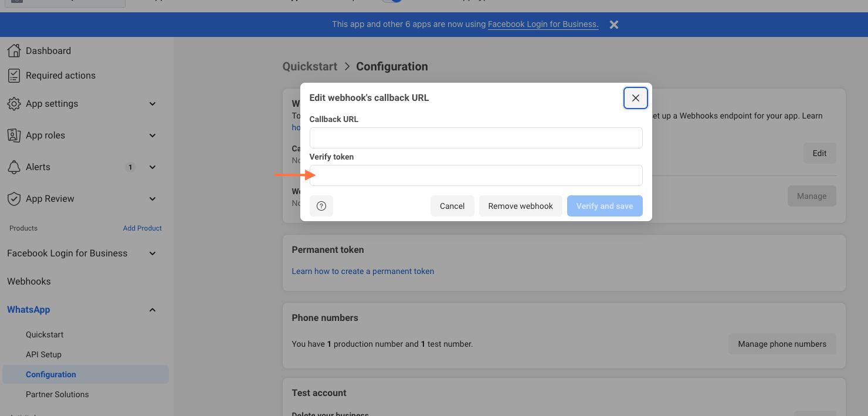Click the Edit button for callback URL
Screen dimensions: 868x416
819,153
